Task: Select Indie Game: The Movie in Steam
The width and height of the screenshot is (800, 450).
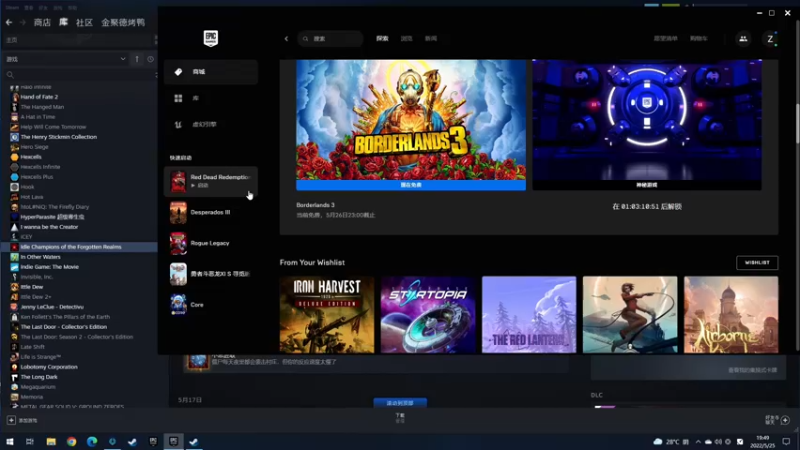Action: pos(49,267)
